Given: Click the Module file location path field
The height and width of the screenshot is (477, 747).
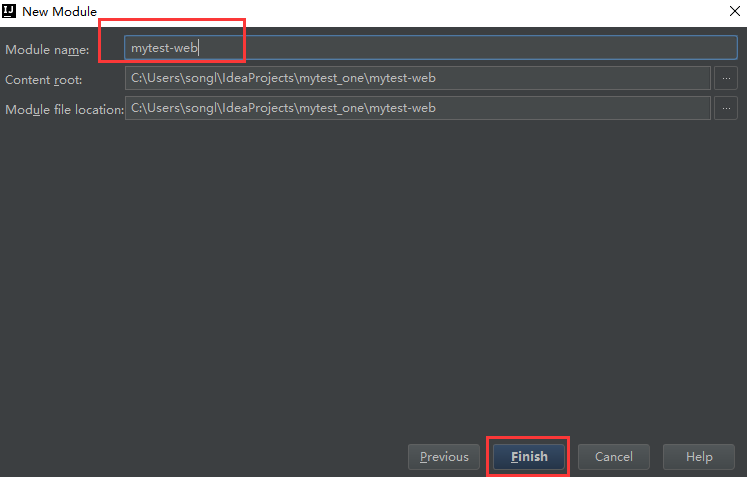Looking at the screenshot, I should (x=418, y=108).
